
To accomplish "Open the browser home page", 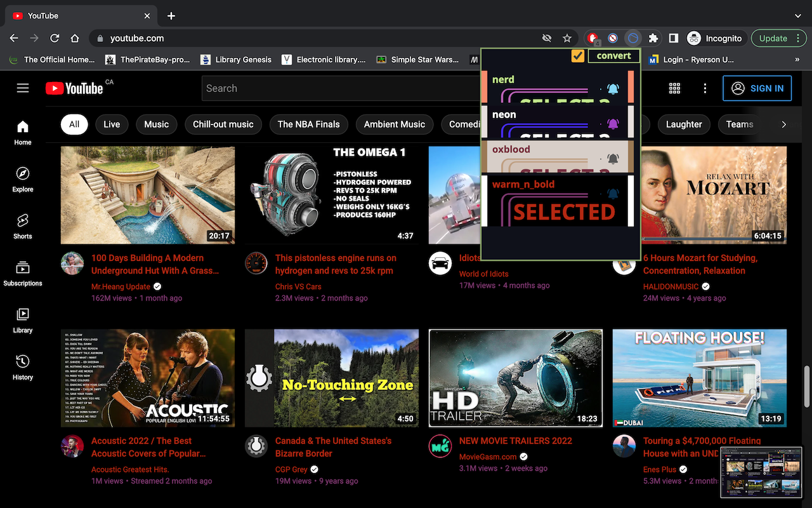I will tap(75, 38).
